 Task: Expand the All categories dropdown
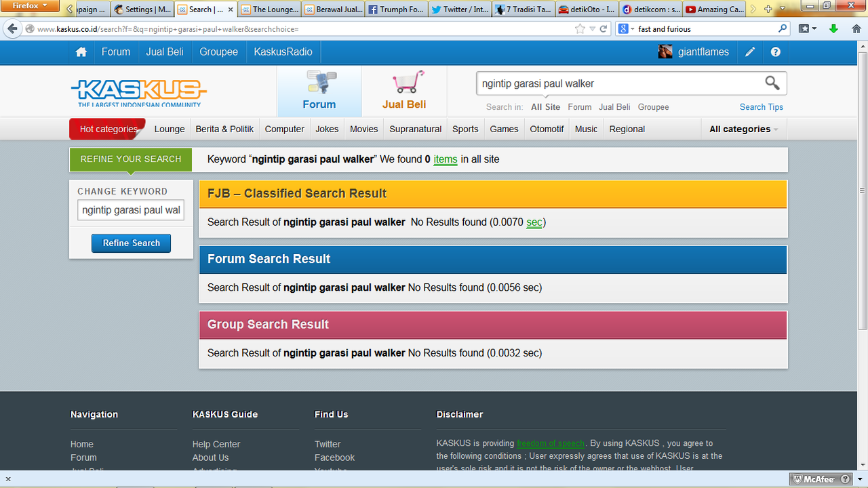[x=744, y=129]
